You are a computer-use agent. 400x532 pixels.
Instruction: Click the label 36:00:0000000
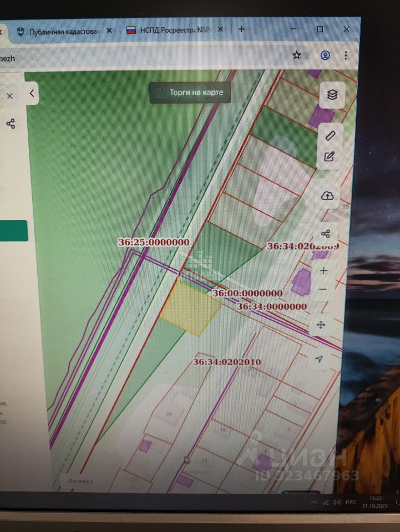(x=247, y=293)
